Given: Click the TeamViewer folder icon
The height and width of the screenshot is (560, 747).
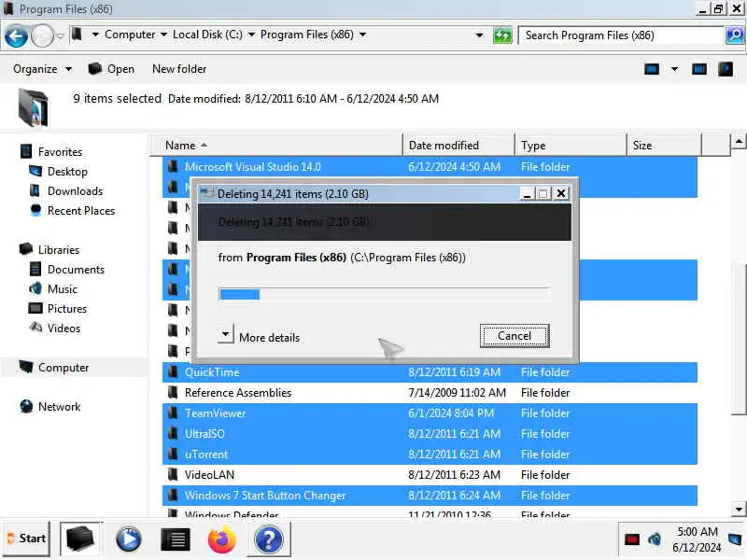Looking at the screenshot, I should (x=173, y=413).
